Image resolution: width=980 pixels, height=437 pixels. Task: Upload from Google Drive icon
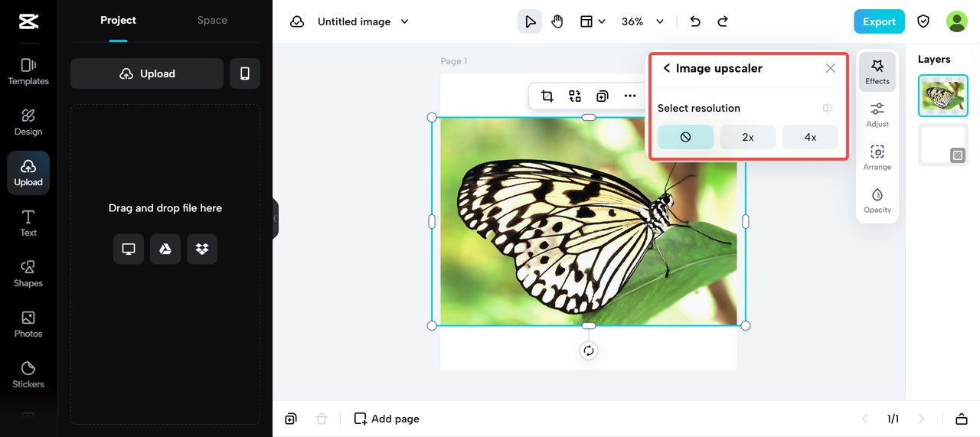165,249
